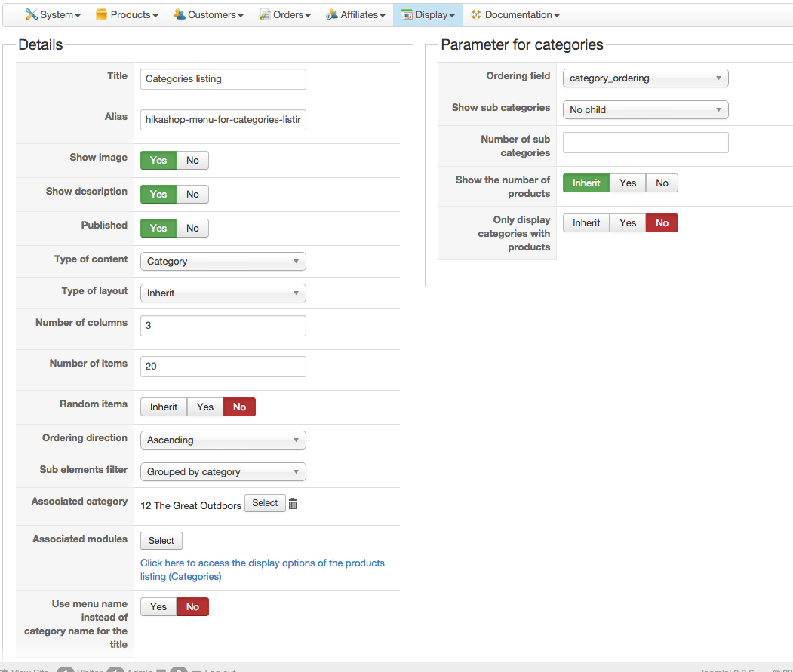Click the Products folder icon
The width and height of the screenshot is (793, 672).
coord(102,14)
